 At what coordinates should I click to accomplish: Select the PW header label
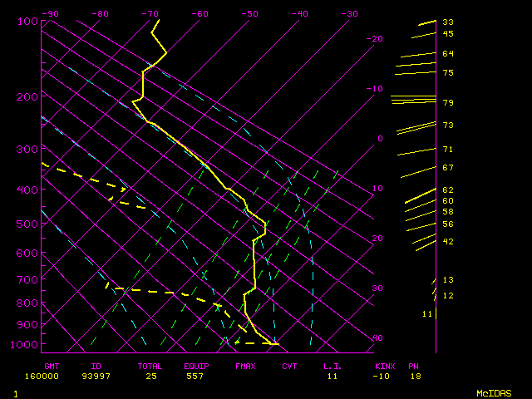point(413,366)
